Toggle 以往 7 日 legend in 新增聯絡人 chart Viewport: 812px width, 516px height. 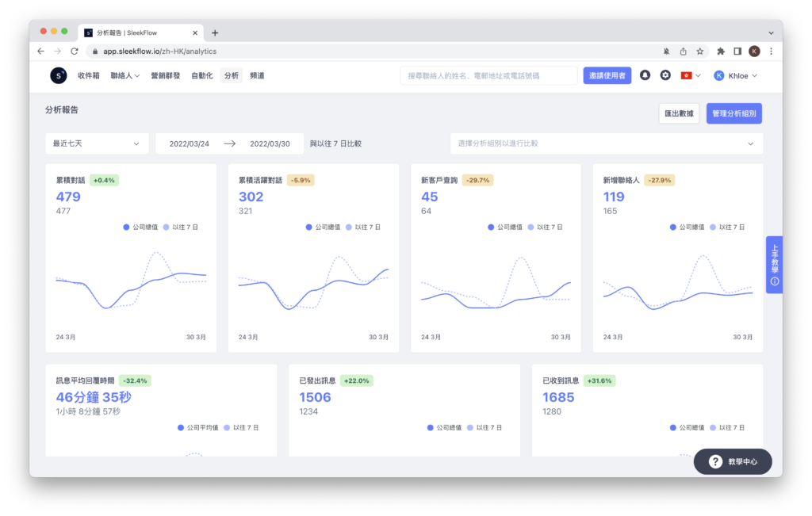click(x=729, y=227)
